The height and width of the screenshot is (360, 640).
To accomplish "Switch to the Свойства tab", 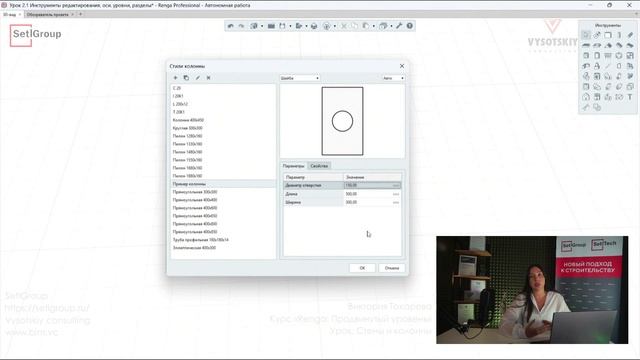I will coord(319,166).
